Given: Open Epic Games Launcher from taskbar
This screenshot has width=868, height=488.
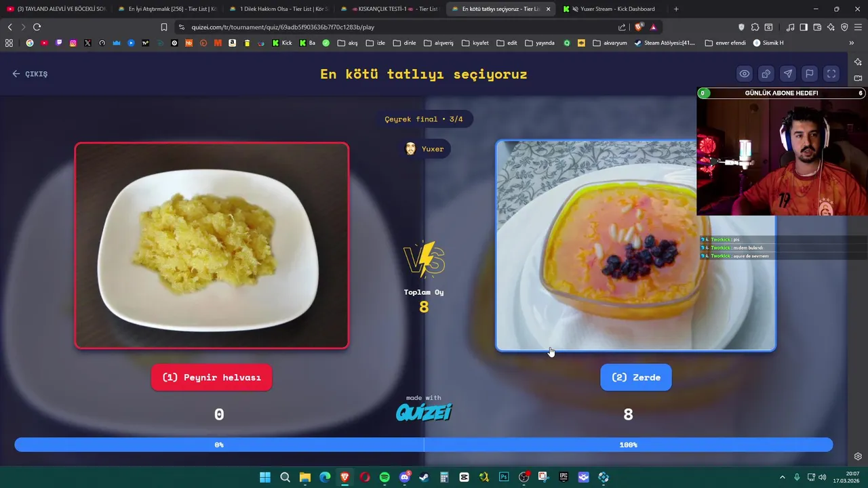Looking at the screenshot, I should (x=564, y=477).
